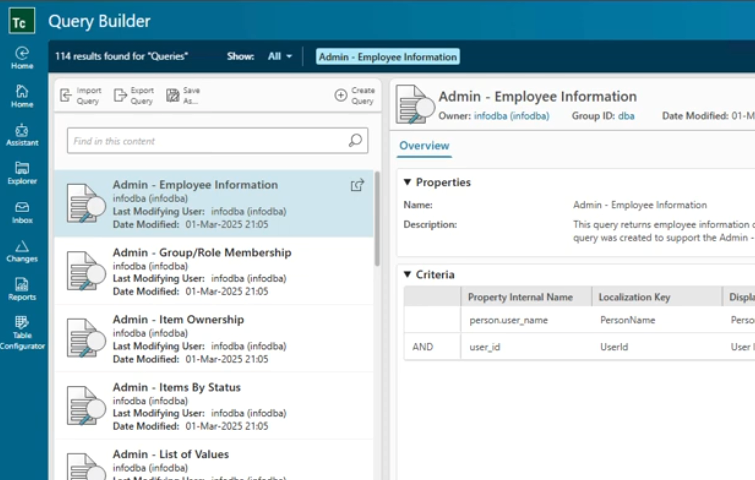Click Import Query in the toolbar
Image resolution: width=755 pixels, height=480 pixels.
(80, 95)
